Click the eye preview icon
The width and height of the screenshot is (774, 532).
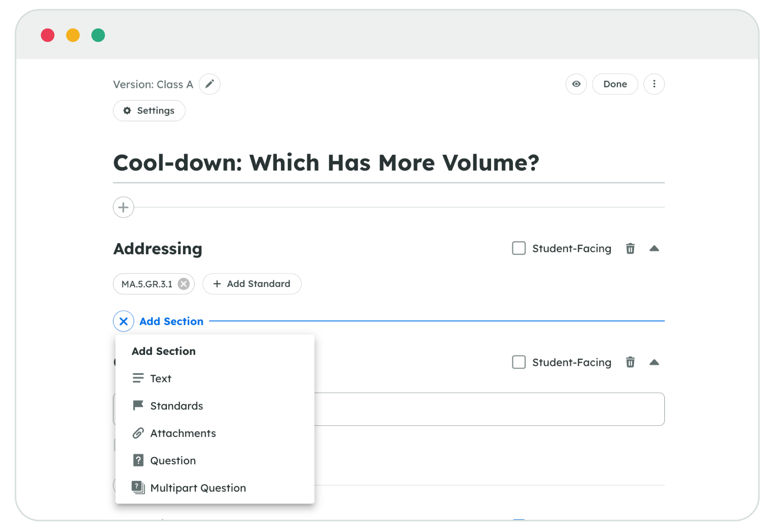[x=576, y=84]
